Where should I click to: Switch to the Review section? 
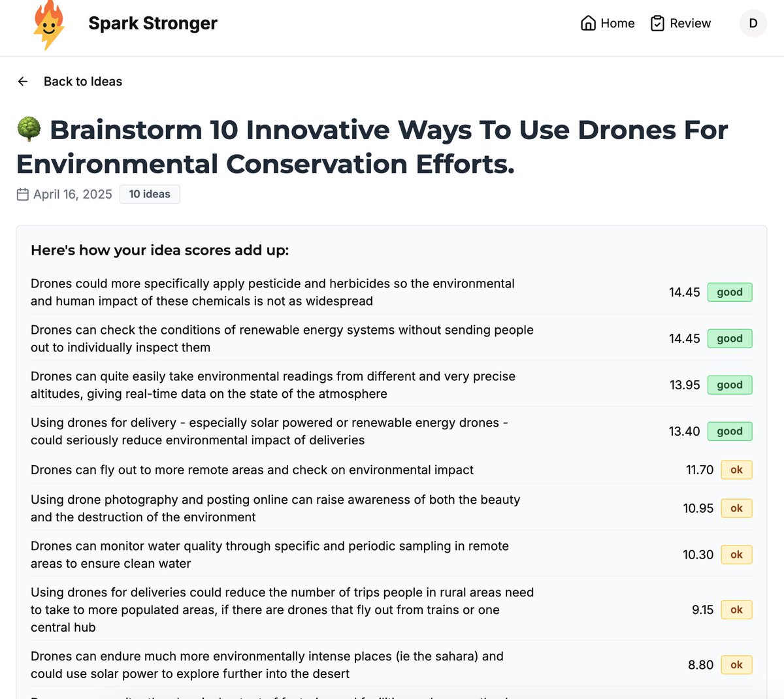[x=689, y=23]
